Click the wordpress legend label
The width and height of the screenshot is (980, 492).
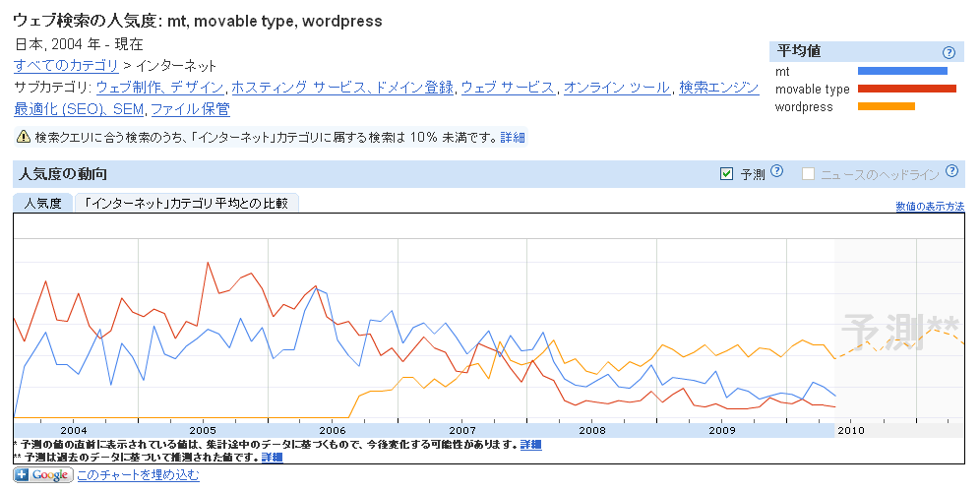tap(804, 107)
